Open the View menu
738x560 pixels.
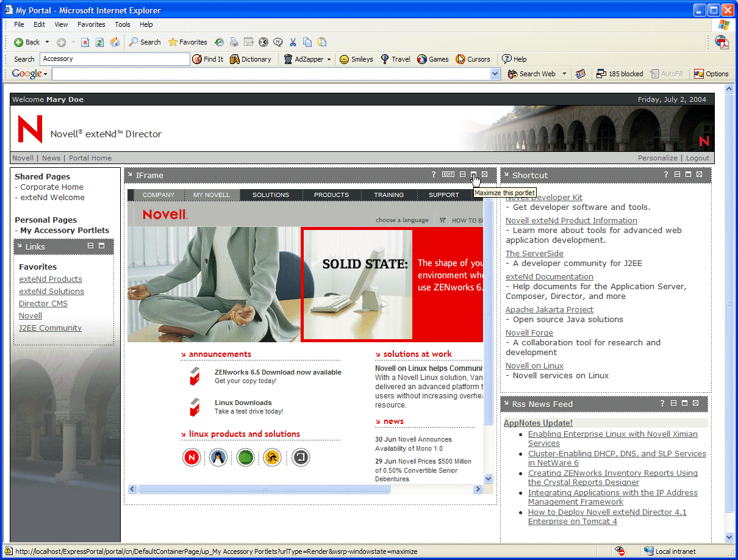[61, 24]
